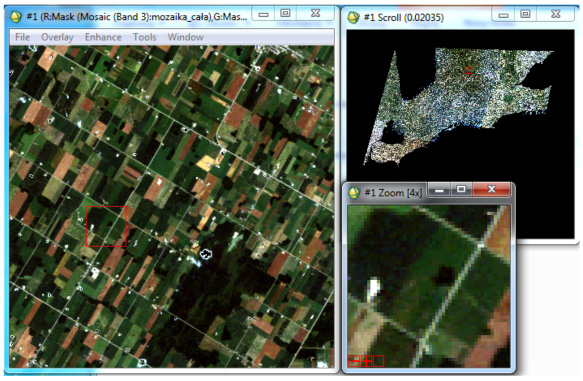Minimize the #1 Zoom window
The width and height of the screenshot is (583, 381).
[439, 190]
